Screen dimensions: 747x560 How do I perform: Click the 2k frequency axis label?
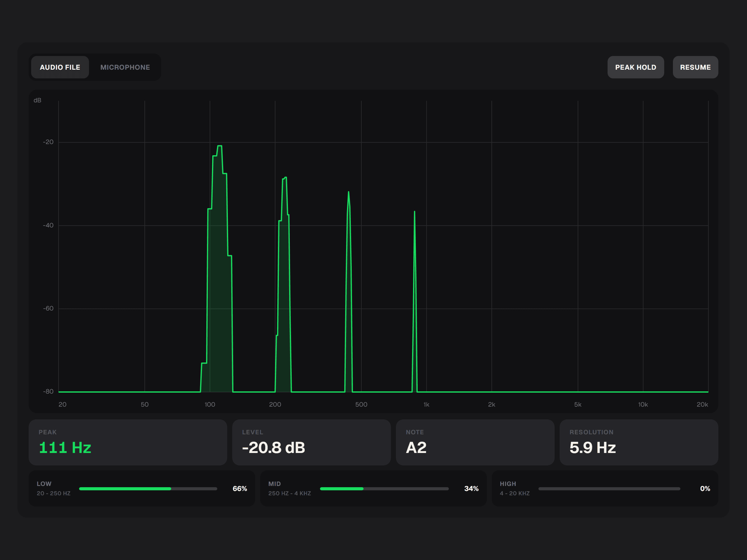[491, 404]
